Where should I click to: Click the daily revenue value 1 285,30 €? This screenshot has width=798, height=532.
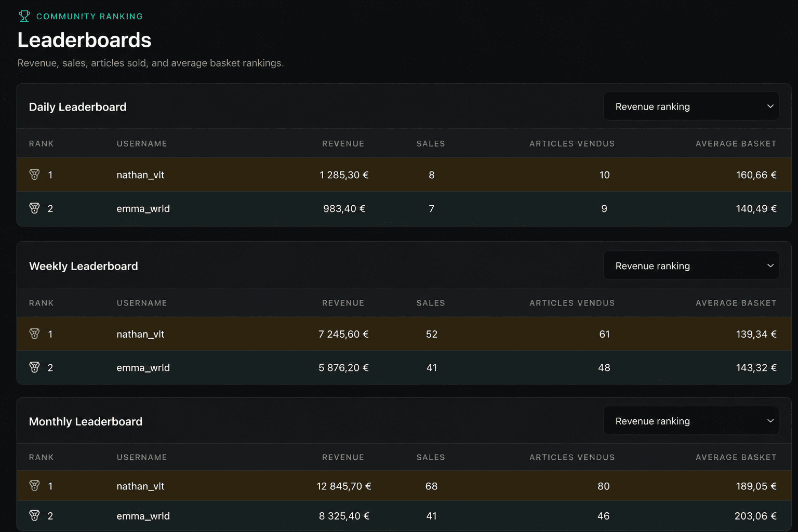pyautogui.click(x=344, y=175)
